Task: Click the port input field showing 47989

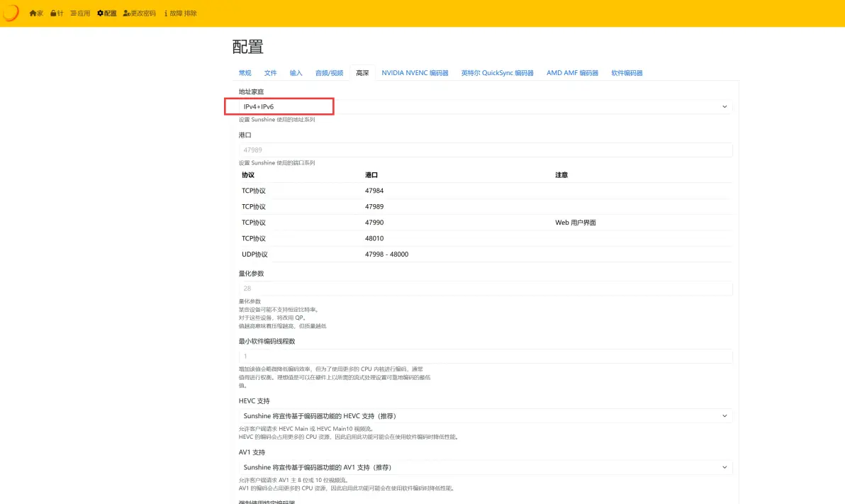Action: click(485, 150)
